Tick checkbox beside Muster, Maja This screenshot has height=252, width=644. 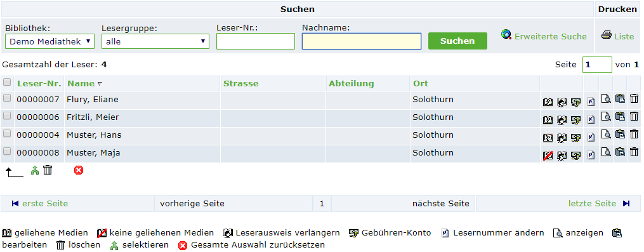pos(6,152)
